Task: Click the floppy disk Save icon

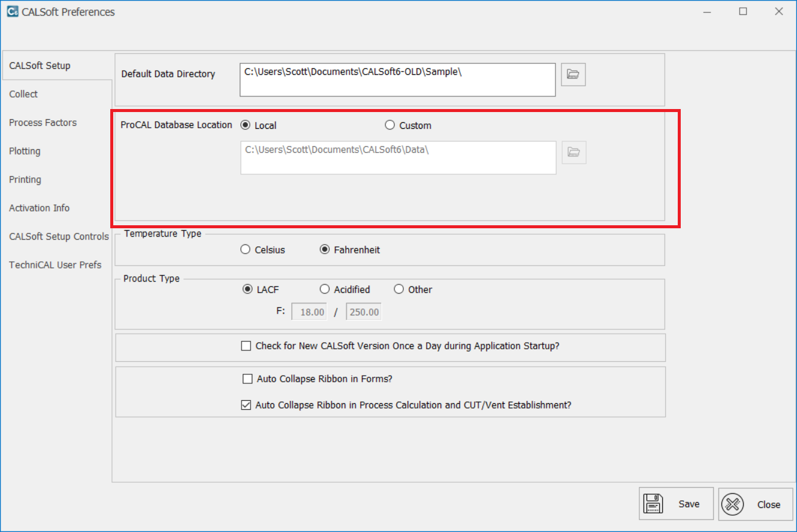Action: coord(653,504)
